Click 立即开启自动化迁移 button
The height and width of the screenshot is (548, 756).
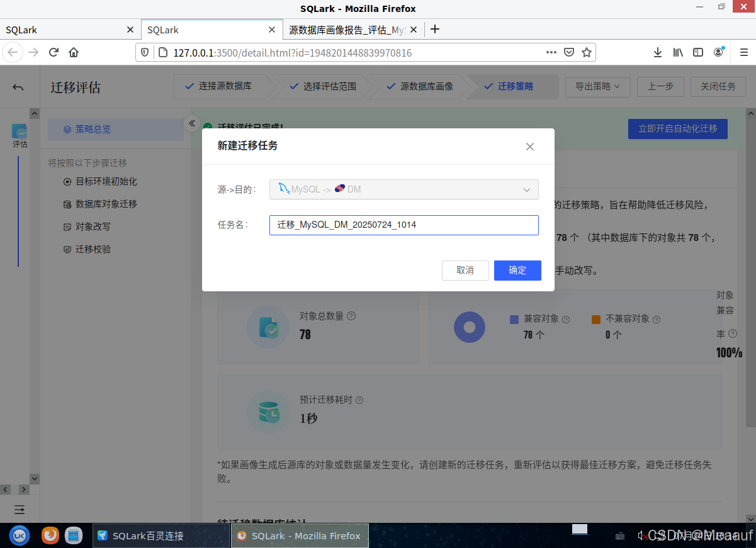coord(677,128)
